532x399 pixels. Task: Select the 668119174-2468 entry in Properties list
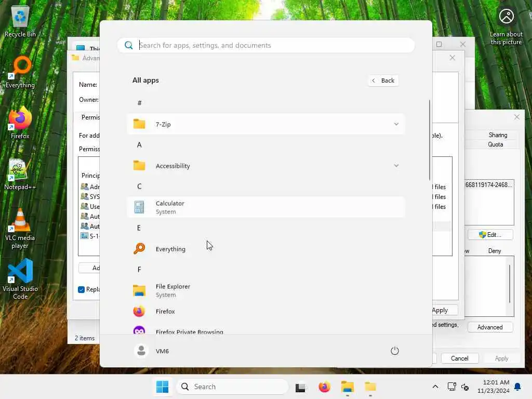click(489, 185)
